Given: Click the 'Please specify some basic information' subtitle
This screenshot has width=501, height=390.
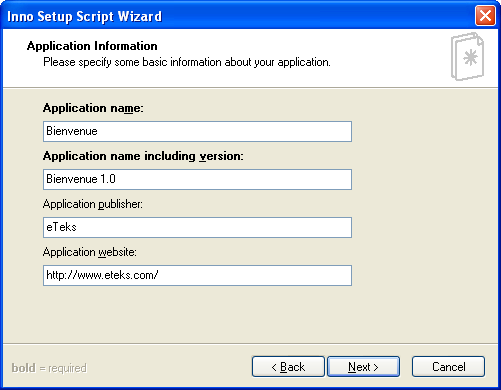Looking at the screenshot, I should pyautogui.click(x=187, y=62).
